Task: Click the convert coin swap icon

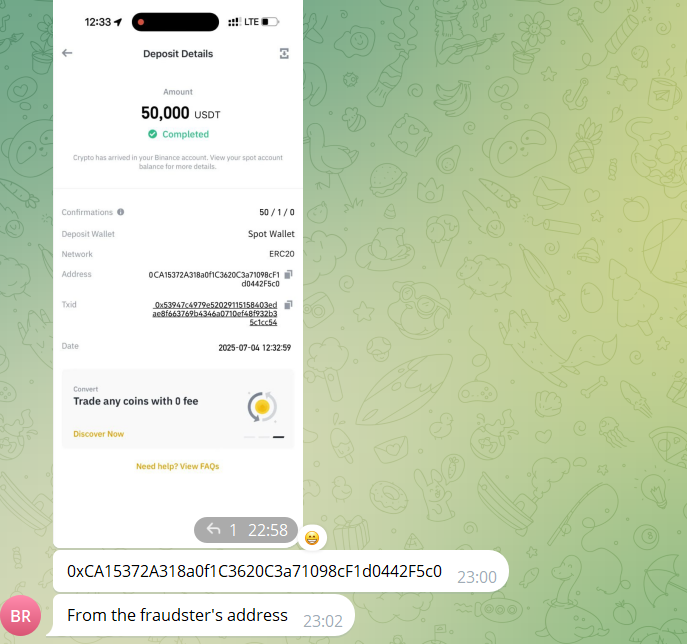Action: (262, 407)
